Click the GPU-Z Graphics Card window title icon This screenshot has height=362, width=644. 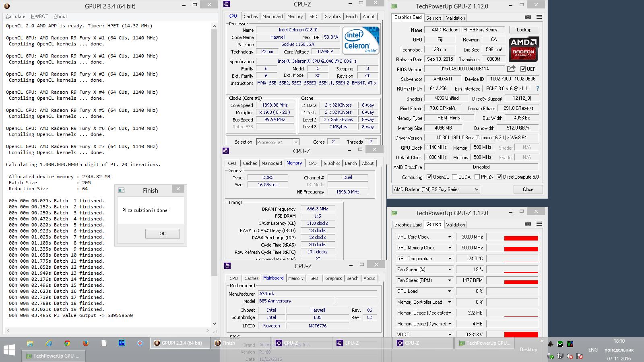coord(394,6)
